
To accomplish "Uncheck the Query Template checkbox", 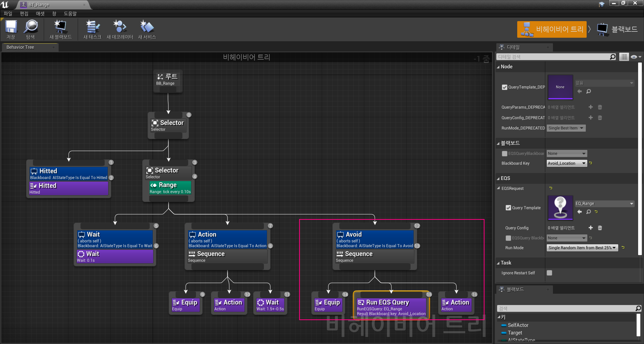I will point(508,208).
